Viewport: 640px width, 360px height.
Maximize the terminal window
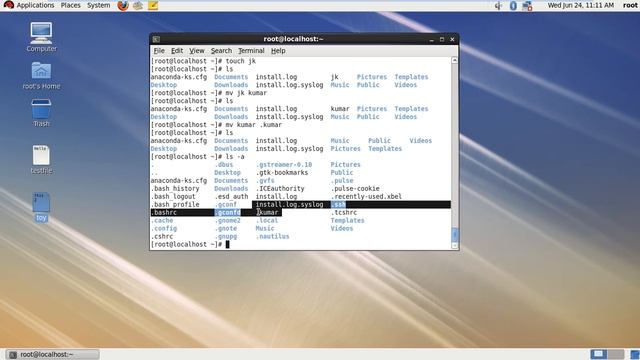tap(442, 40)
